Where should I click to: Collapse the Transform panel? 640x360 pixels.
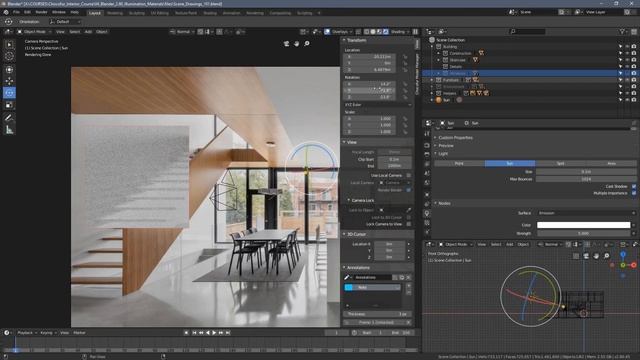tap(344, 40)
